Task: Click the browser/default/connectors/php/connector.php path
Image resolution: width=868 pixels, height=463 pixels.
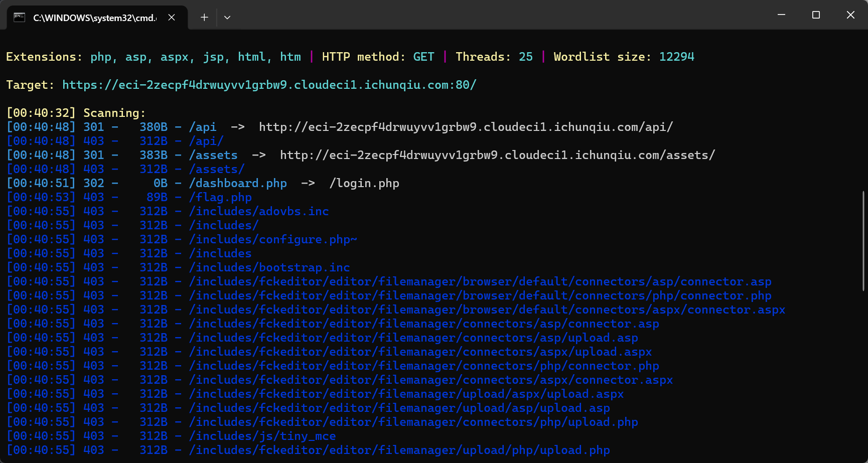Action: pyautogui.click(x=480, y=295)
